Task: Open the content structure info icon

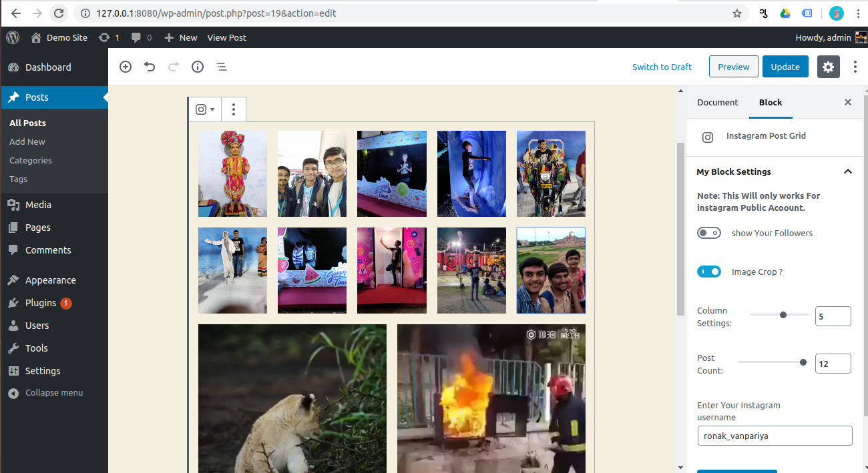Action: 198,67
